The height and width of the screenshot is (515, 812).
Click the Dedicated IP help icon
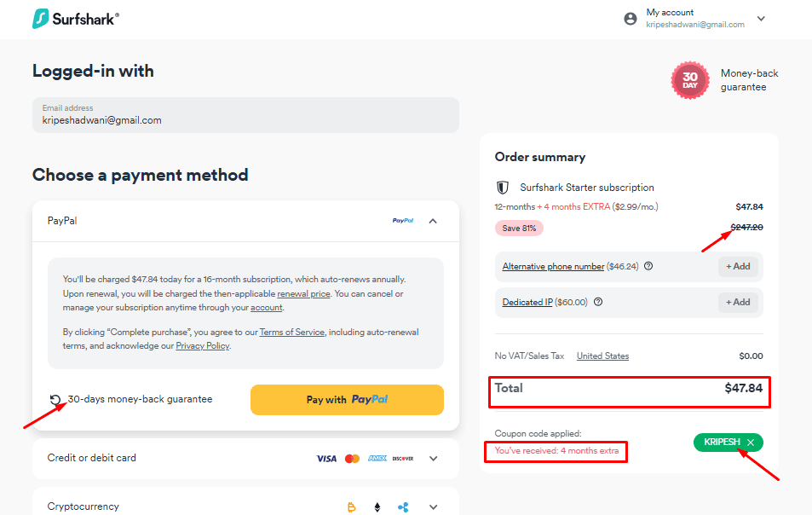[598, 302]
